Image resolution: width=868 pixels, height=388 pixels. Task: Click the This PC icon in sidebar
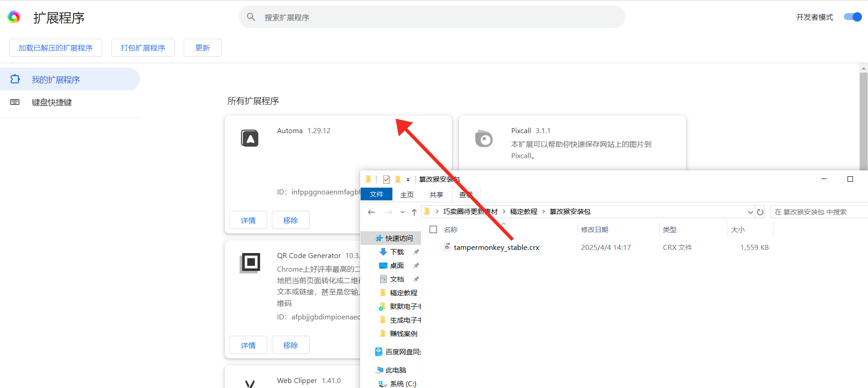[x=380, y=370]
